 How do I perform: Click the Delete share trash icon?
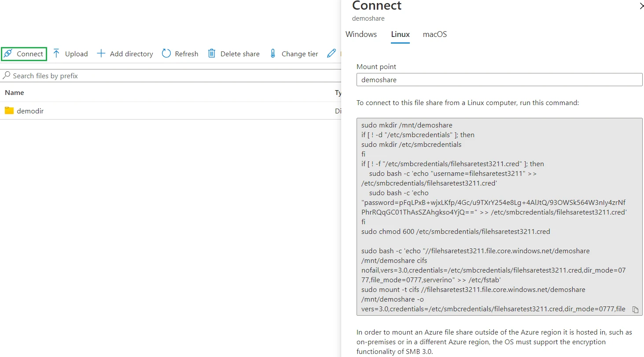point(212,53)
